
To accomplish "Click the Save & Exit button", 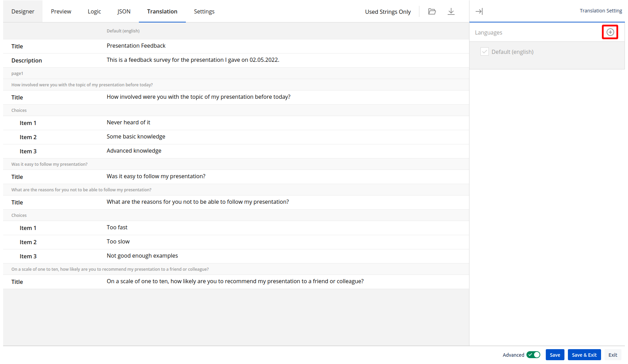I will click(x=584, y=355).
